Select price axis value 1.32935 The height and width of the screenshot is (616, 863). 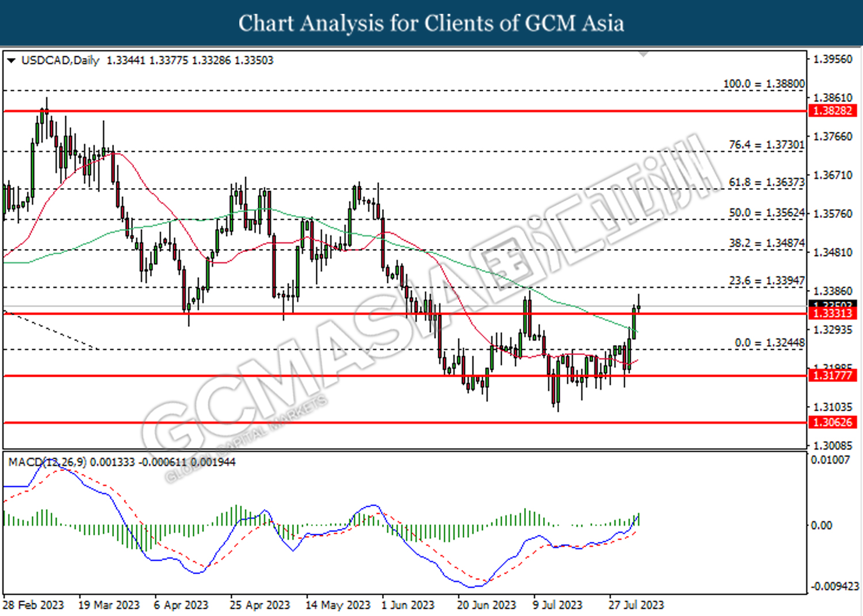pyautogui.click(x=833, y=330)
